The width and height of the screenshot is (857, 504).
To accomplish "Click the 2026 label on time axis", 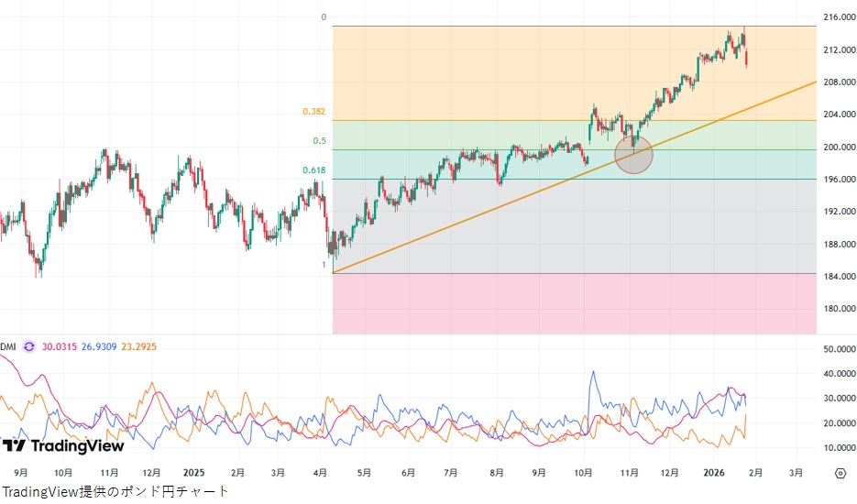I will [712, 473].
